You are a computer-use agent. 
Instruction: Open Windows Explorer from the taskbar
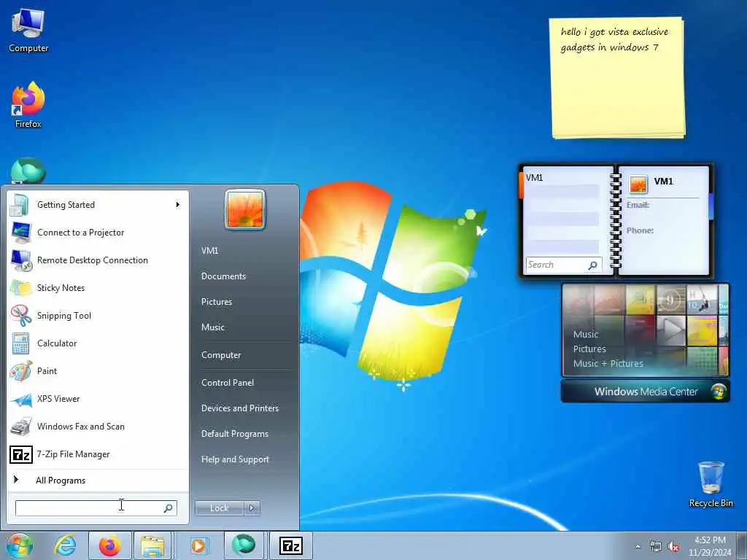152,545
